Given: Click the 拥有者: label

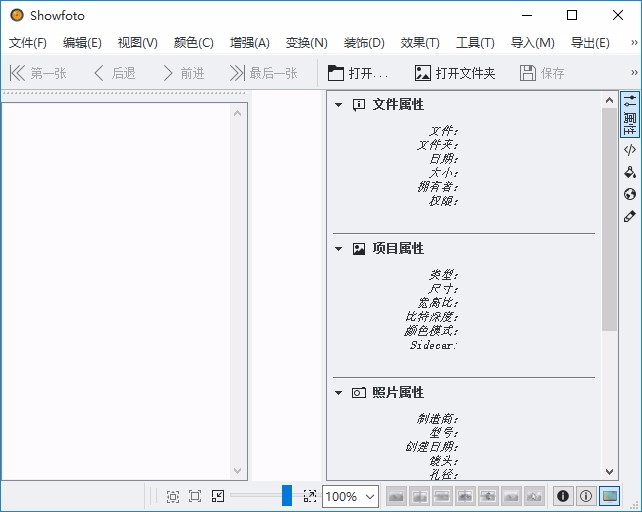Looking at the screenshot, I should click(x=437, y=187).
